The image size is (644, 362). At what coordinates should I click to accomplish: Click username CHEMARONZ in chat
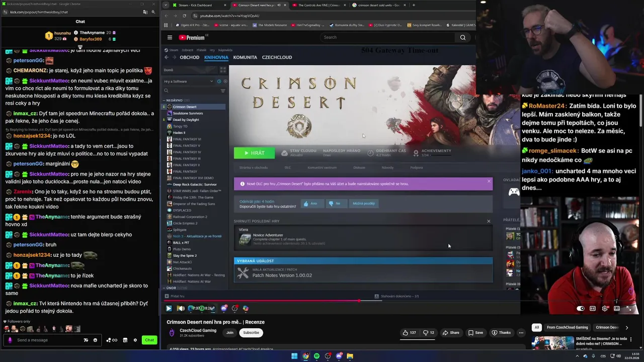(30, 71)
